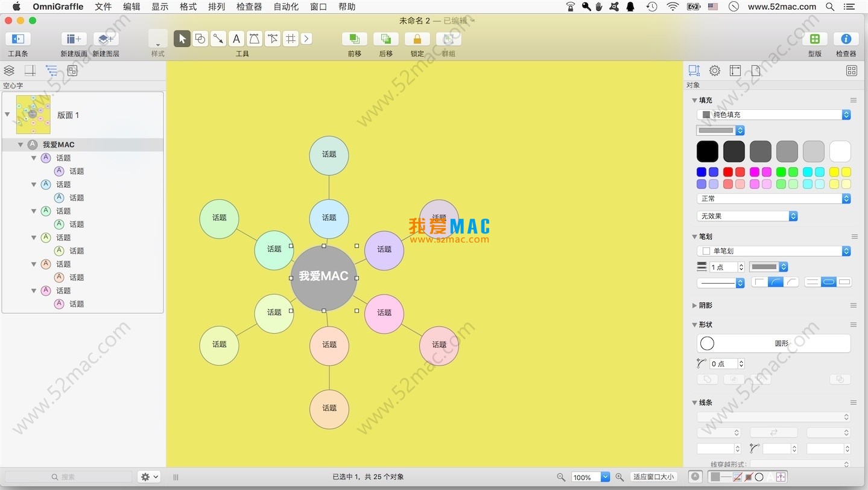Collapse the 形状 shape section

(694, 325)
